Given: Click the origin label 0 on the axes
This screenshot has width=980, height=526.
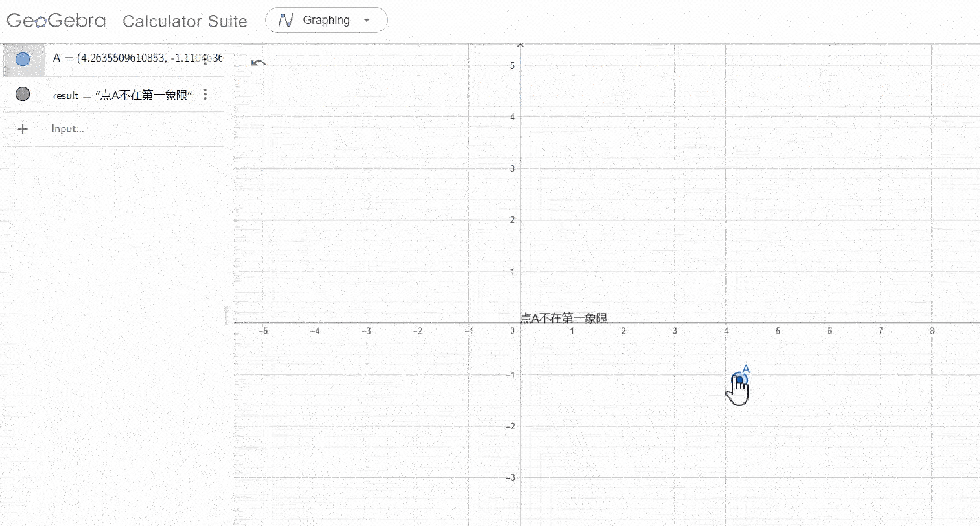Looking at the screenshot, I should 512,331.
